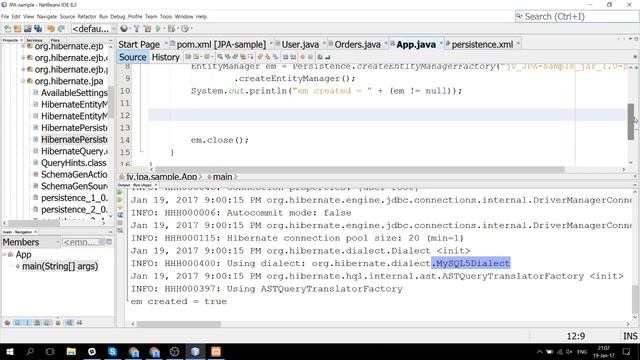
Task: Open the File menu
Action: pyautogui.click(x=5, y=16)
